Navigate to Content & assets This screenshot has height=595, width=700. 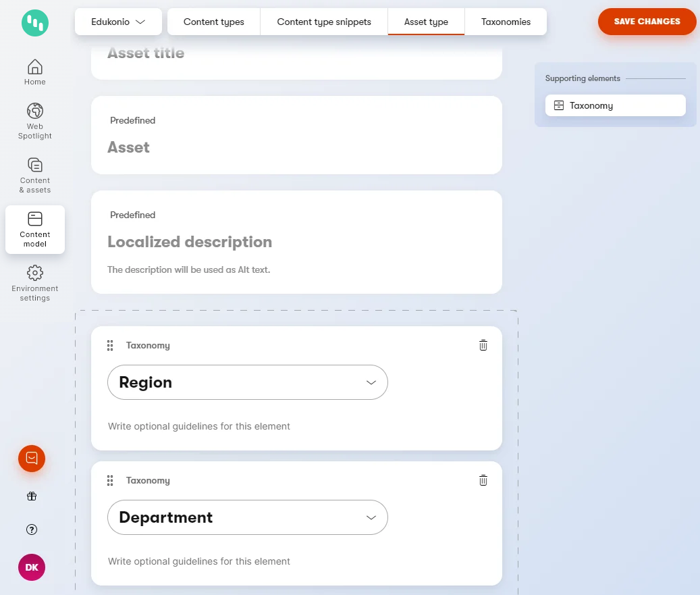point(34,176)
